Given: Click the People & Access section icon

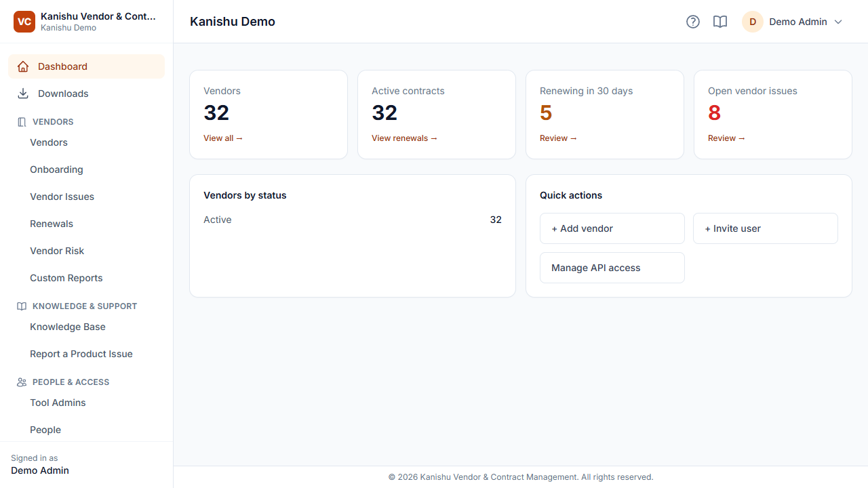Looking at the screenshot, I should (x=22, y=382).
